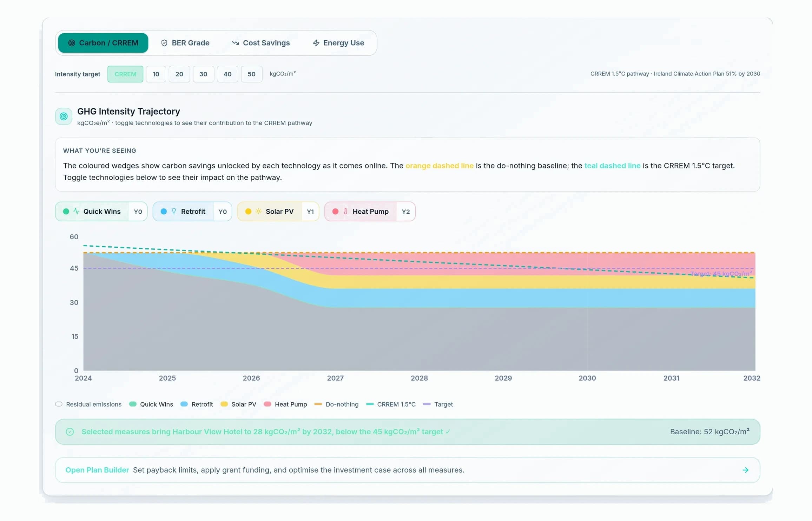The image size is (812, 521).
Task: Click the yellow dot on Solar PV chip
Action: 248,211
